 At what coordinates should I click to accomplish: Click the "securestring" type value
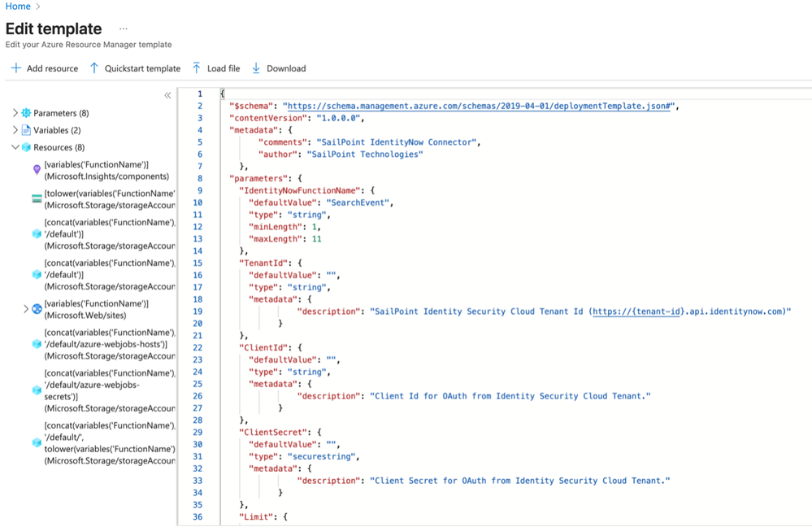[321, 456]
